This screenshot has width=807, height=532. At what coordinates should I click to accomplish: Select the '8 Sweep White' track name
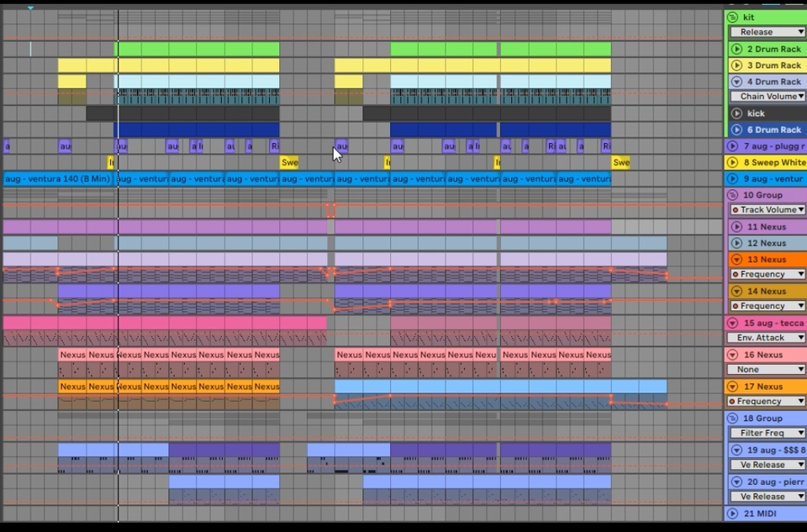(x=774, y=163)
